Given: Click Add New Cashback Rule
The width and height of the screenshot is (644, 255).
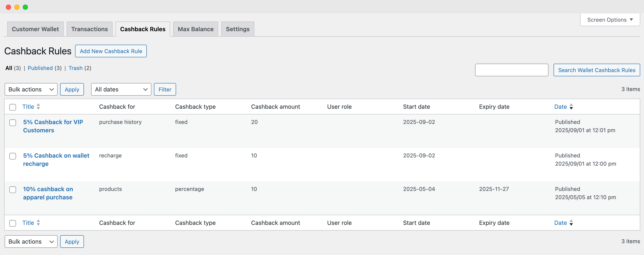Looking at the screenshot, I should click(111, 51).
